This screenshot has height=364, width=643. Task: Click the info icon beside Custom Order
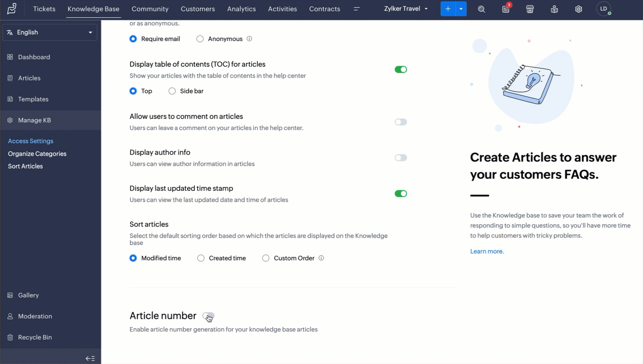coord(321,258)
